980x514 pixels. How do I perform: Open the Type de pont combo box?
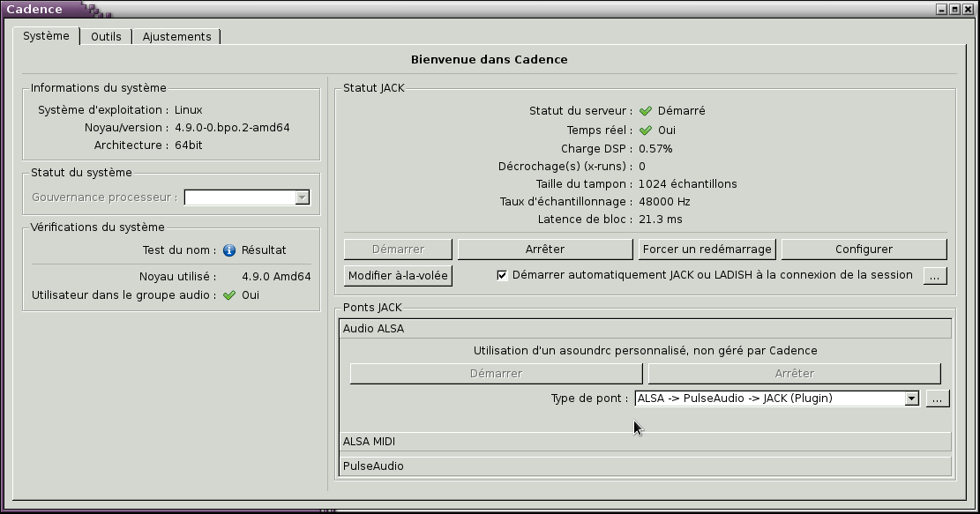click(777, 399)
